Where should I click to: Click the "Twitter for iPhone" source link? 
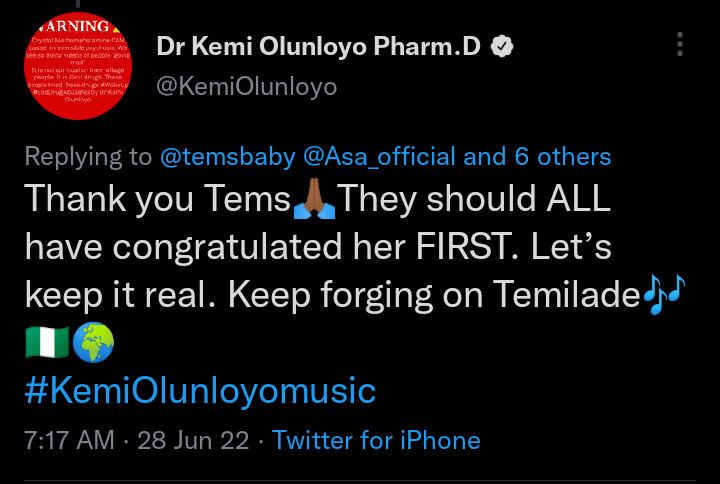[x=376, y=440]
